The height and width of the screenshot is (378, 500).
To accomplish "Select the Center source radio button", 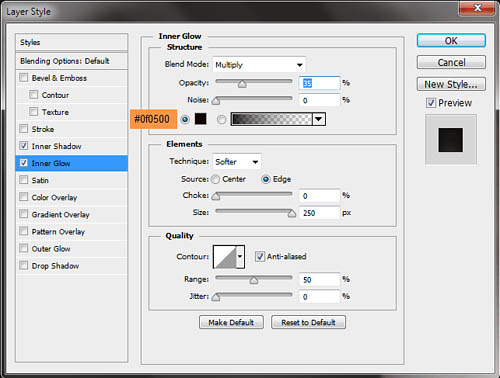I will pos(215,179).
